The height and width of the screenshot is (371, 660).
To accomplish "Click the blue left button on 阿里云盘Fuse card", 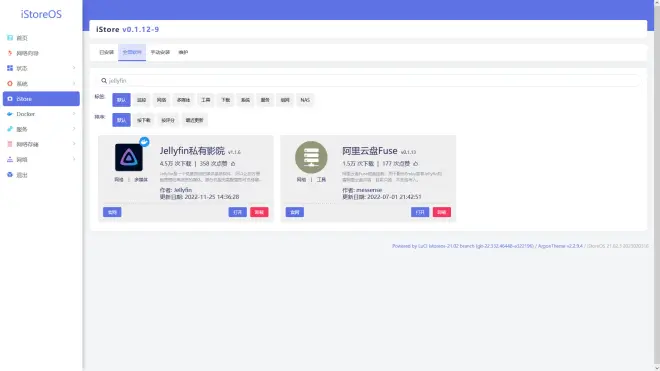I will (x=295, y=212).
